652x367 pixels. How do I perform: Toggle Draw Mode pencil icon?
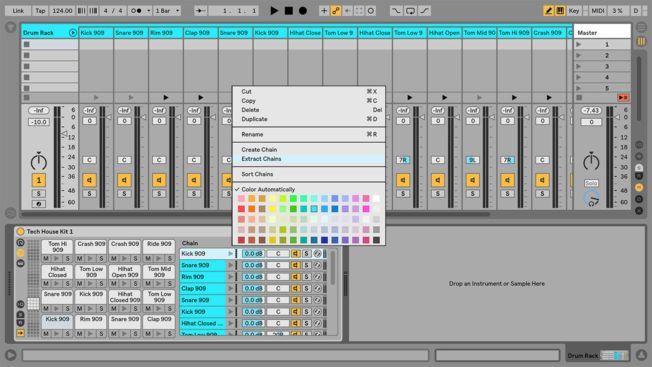pos(548,10)
